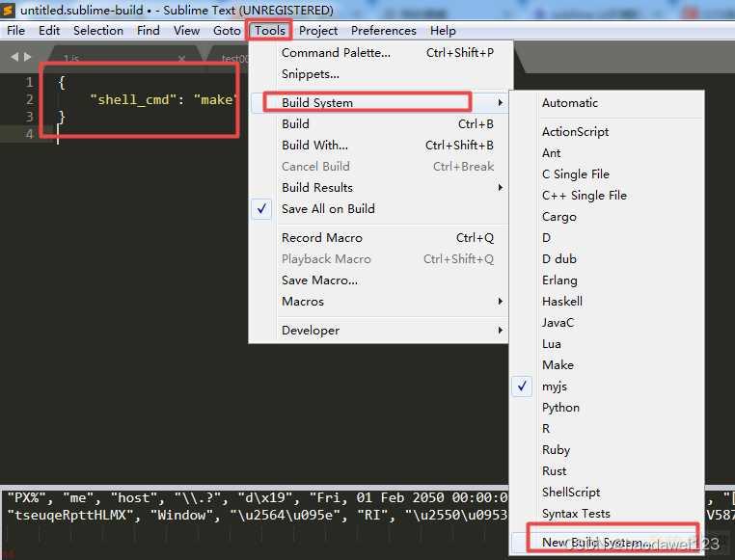This screenshot has height=560, width=735.
Task: Place cursor on closing brace line 3
Action: pos(62,117)
